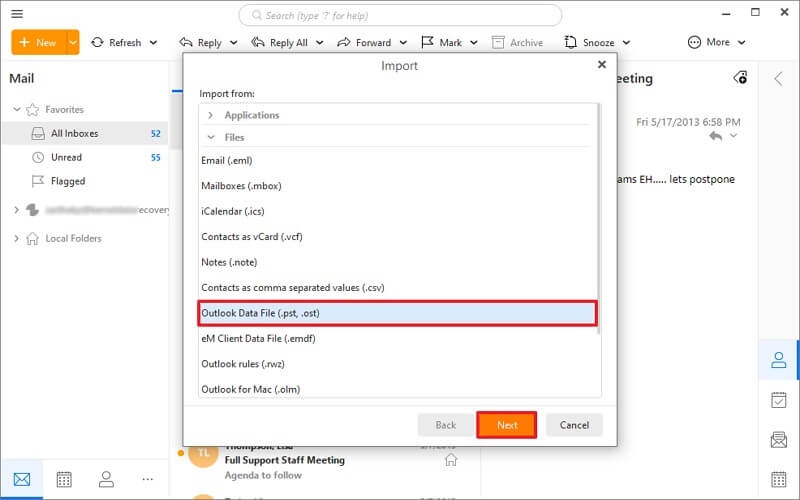Open the Mark dropdown arrow

(x=473, y=43)
